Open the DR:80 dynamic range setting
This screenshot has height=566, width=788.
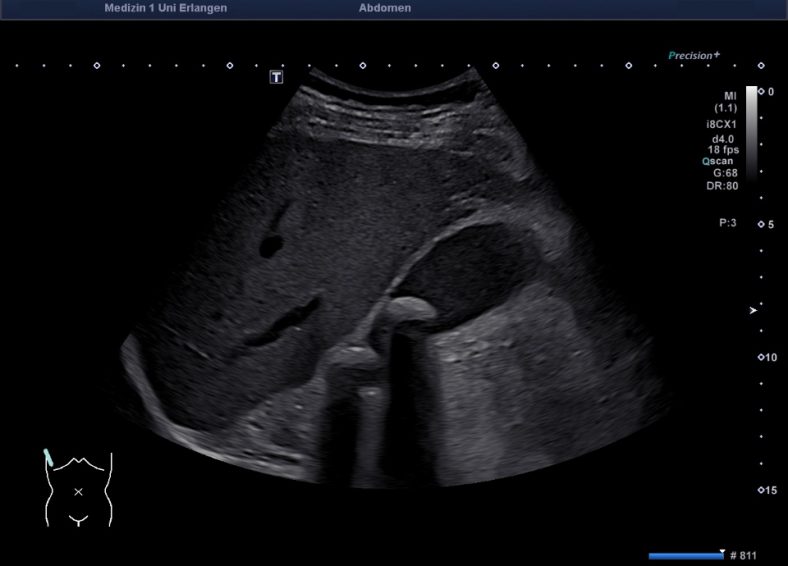click(x=721, y=185)
